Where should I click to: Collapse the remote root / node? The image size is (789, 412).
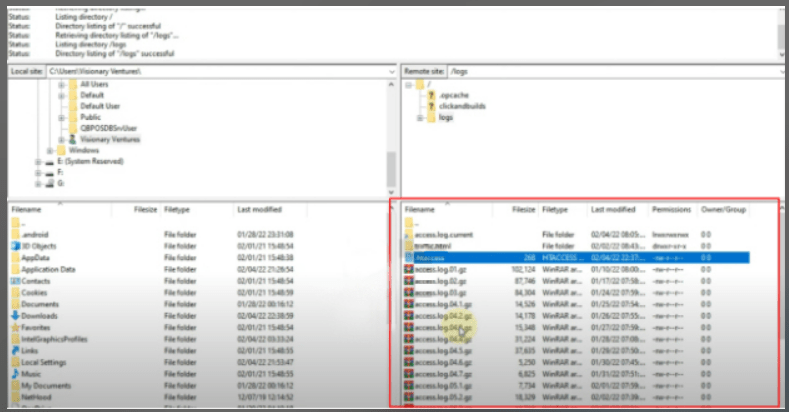409,85
